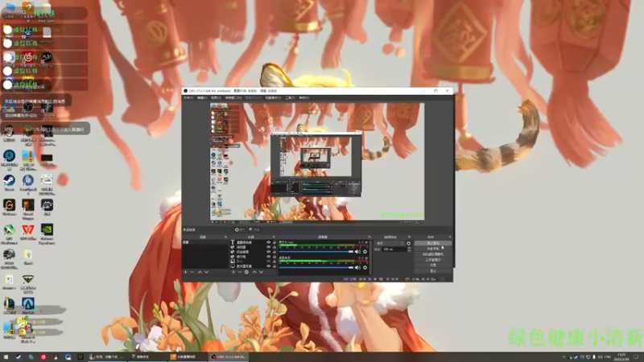Increase transition duration with the stepper arrow
Screen dimensions: 644x362
pos(409,248)
